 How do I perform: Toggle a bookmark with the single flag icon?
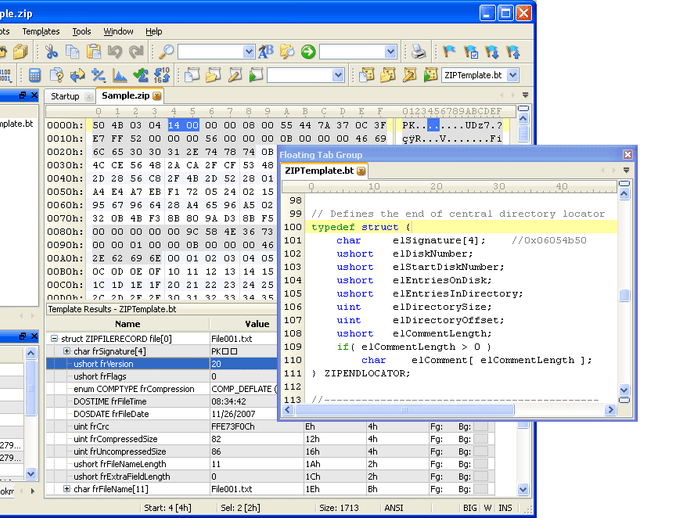coord(449,52)
